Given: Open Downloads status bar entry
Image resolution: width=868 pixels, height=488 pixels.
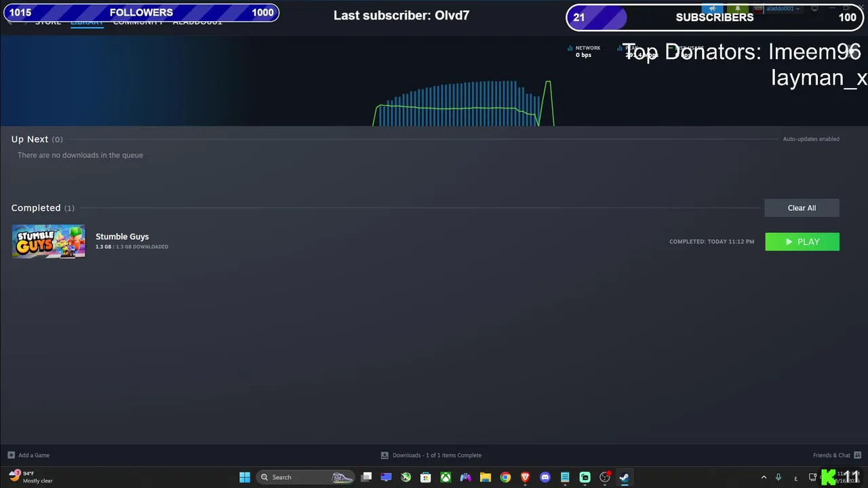Looking at the screenshot, I should tap(437, 455).
